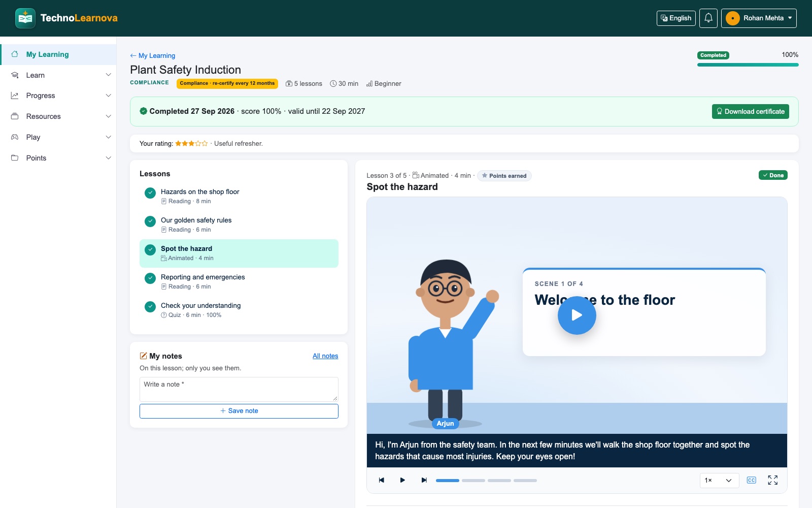Click the My Learning home icon
This screenshot has width=812, height=508.
(x=15, y=54)
